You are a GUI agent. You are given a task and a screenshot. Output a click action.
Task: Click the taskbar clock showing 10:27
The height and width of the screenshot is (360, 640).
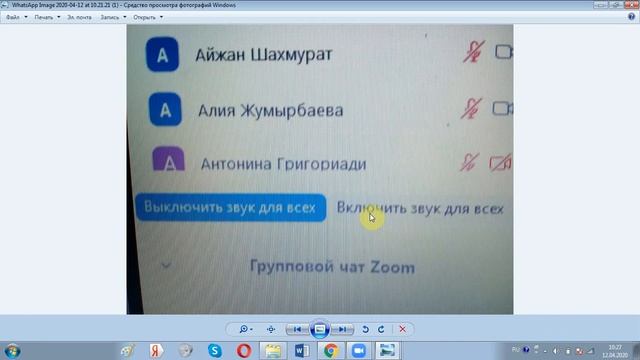pyautogui.click(x=614, y=351)
